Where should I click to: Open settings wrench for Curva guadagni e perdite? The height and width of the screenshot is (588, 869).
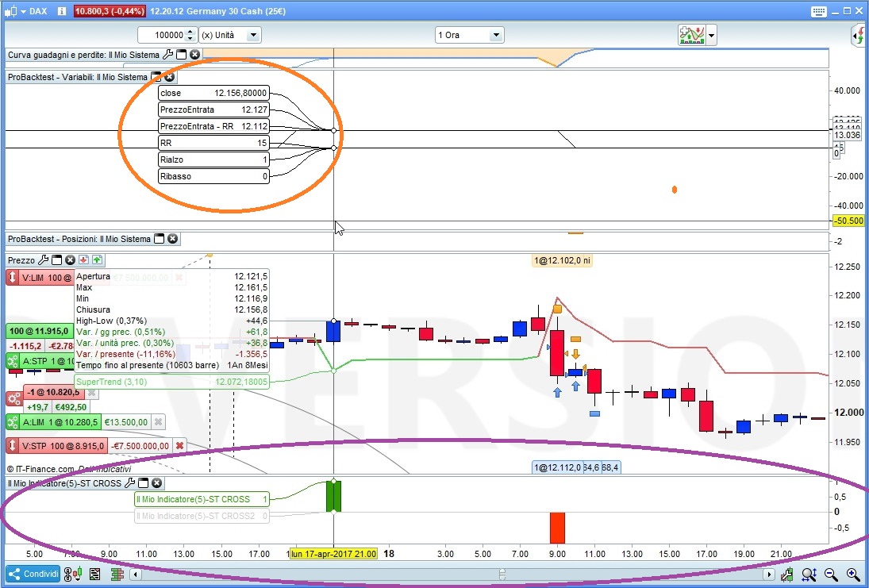[168, 54]
